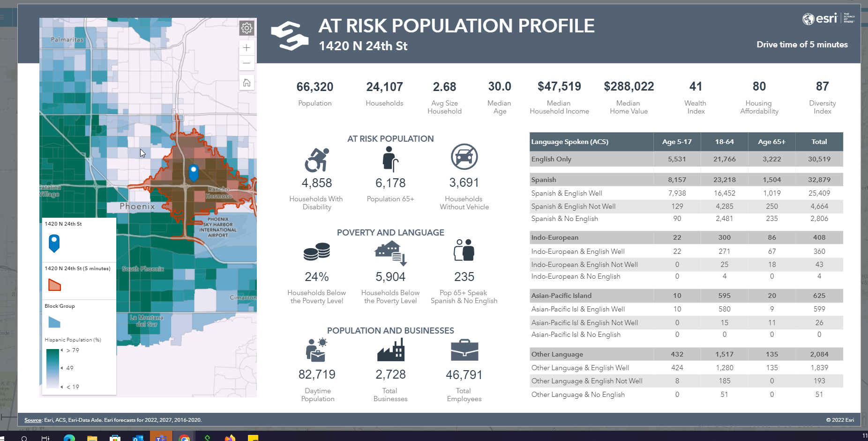Click the Households Below Poverty coins icon

point(316,252)
